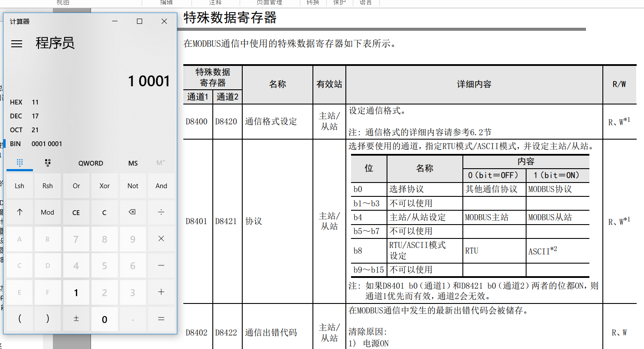Expand the memory M dropdown
The height and width of the screenshot is (349, 644).
(x=161, y=163)
